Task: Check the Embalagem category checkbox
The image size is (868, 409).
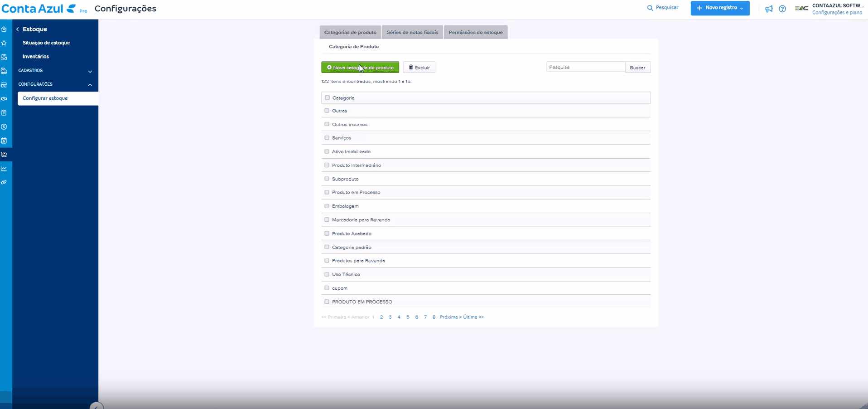Action: tap(327, 206)
